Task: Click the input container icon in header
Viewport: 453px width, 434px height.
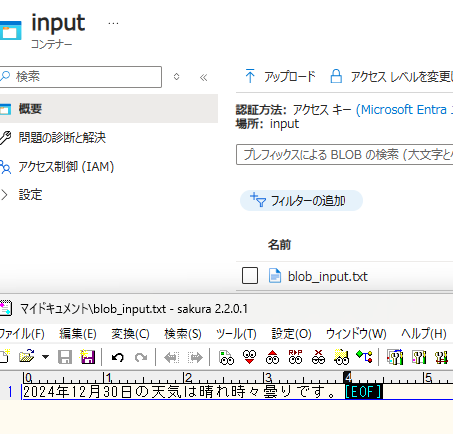Action: 11,30
